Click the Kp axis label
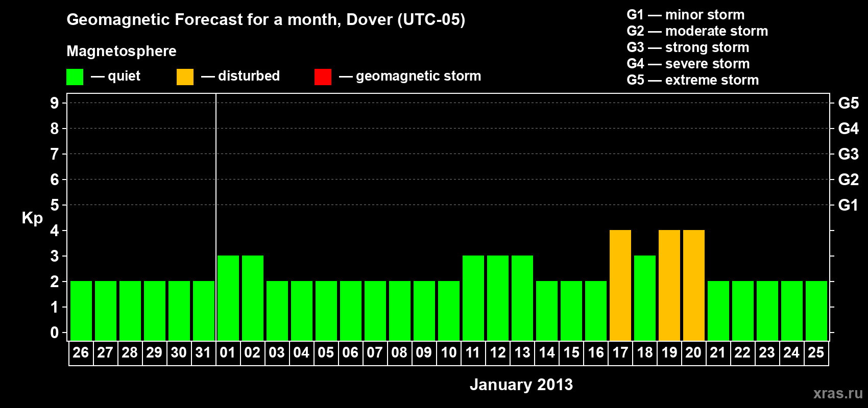 pos(32,219)
